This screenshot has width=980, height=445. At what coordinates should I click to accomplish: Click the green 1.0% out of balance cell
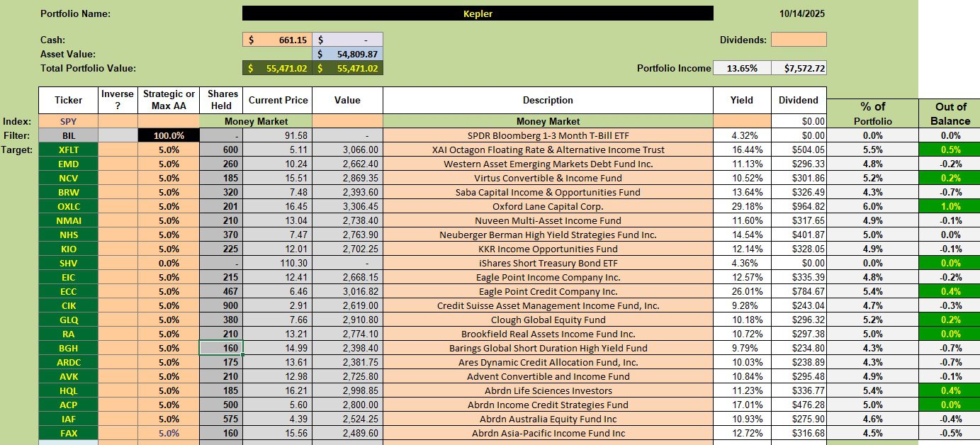click(950, 206)
